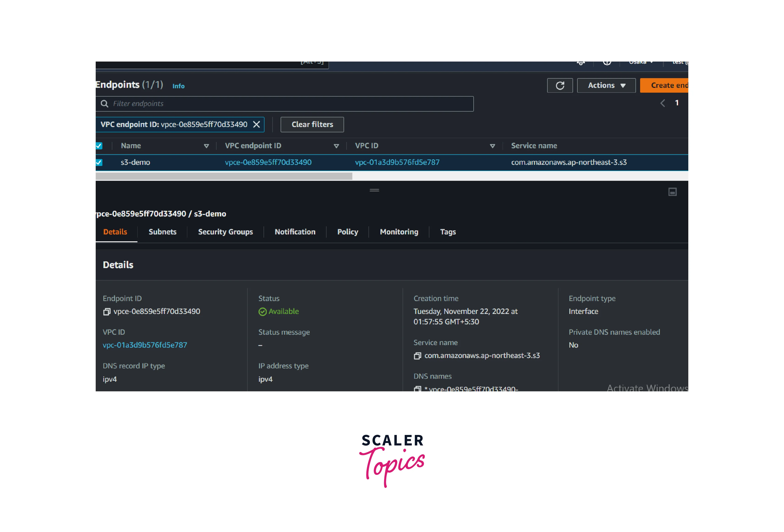Click the split panel position icon
Image resolution: width=784 pixels, height=532 pixels.
pos(672,192)
